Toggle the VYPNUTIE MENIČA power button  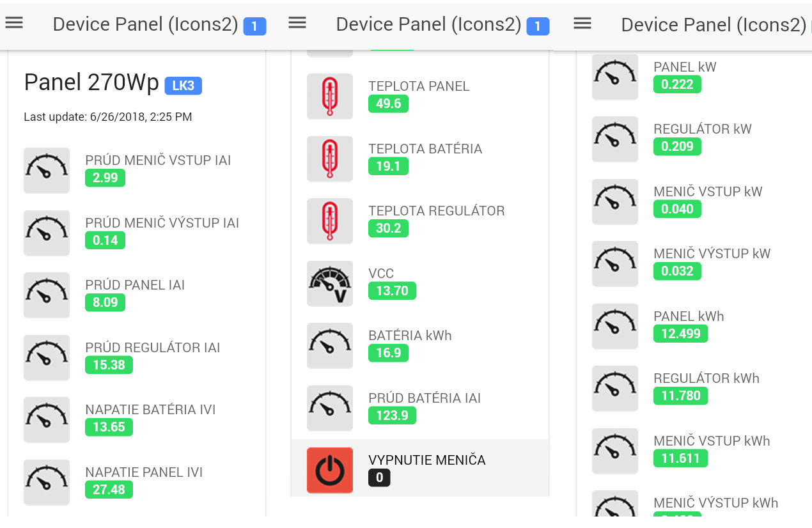[330, 470]
